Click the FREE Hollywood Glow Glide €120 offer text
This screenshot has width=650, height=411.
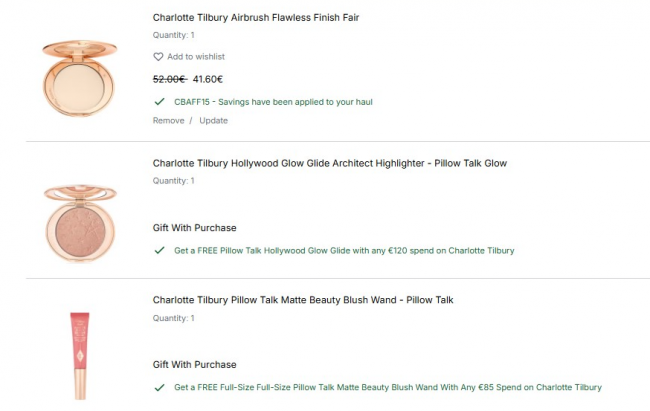pyautogui.click(x=344, y=250)
